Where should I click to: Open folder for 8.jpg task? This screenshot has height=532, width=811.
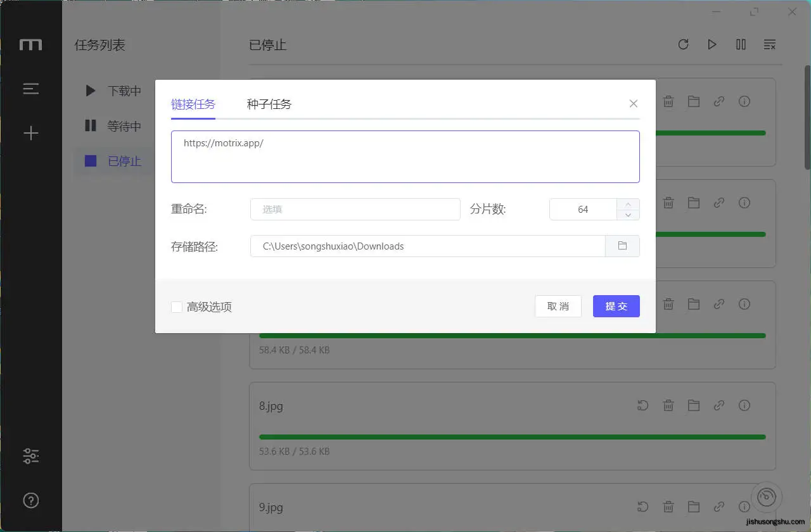coord(694,405)
